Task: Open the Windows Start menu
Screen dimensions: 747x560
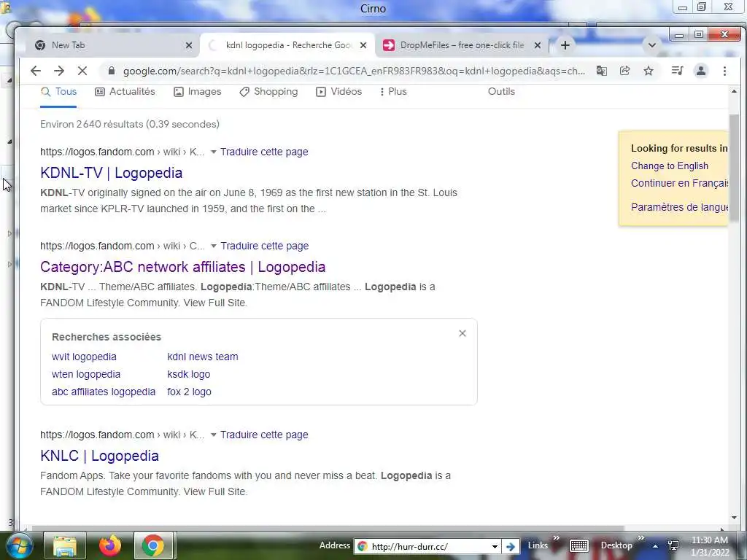Action: [x=19, y=545]
